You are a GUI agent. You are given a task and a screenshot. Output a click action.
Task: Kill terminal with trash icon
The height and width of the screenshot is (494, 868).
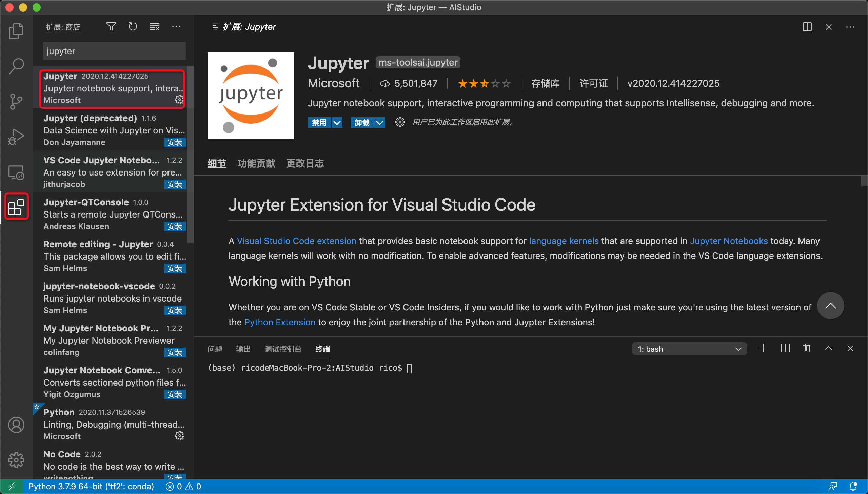pyautogui.click(x=807, y=348)
